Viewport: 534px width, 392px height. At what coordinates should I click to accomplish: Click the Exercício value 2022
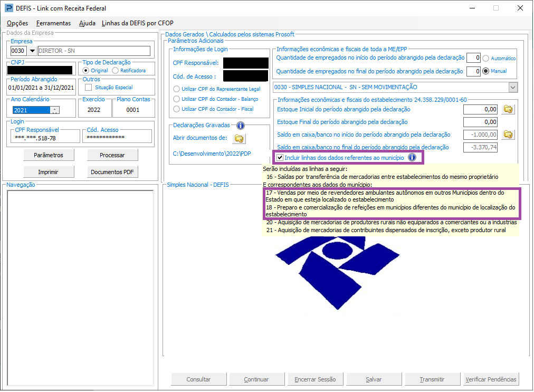[x=94, y=110]
